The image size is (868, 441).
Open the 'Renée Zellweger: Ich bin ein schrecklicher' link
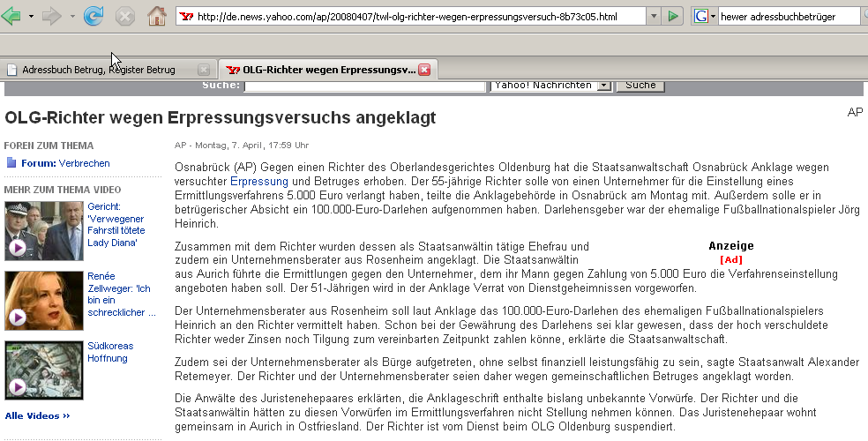[x=122, y=295]
